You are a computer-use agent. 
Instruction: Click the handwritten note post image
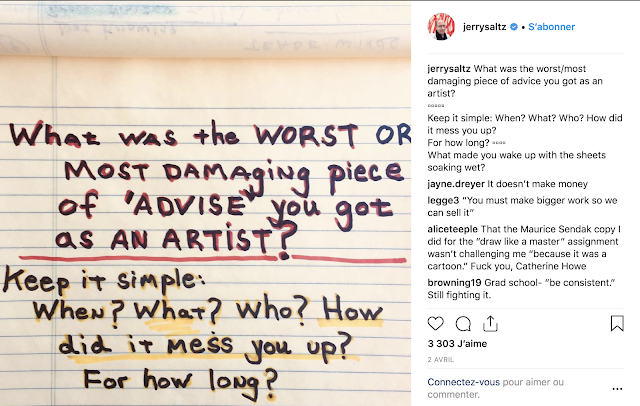coord(205,203)
